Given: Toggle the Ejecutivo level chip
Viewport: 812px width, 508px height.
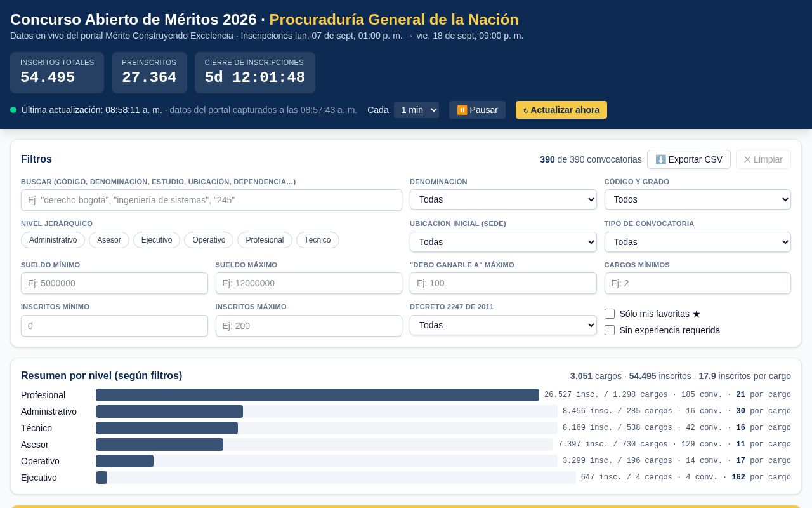Looking at the screenshot, I should click(157, 240).
